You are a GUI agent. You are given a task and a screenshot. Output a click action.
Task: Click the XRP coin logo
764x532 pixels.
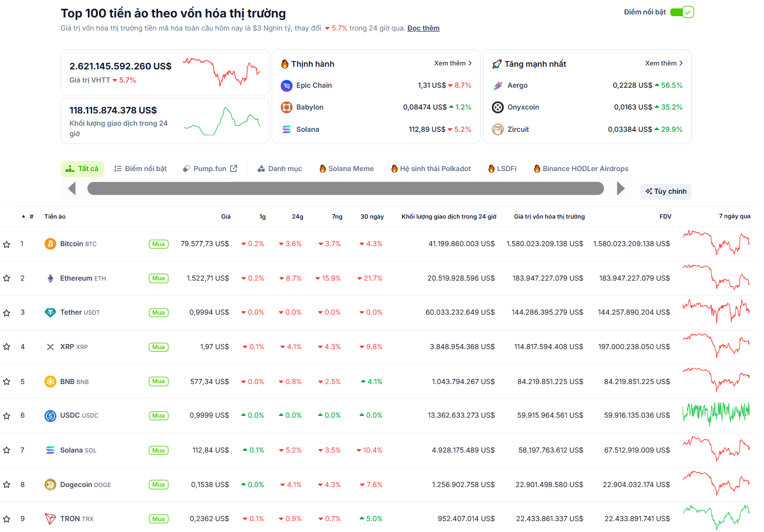point(50,347)
